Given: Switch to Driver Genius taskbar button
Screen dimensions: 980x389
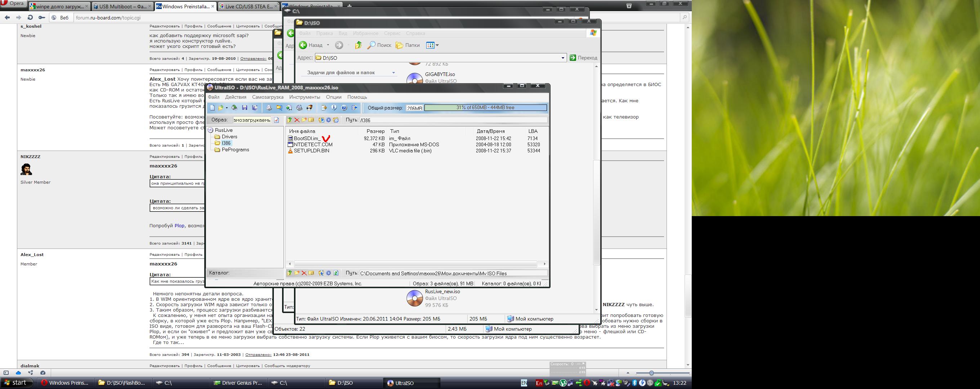Looking at the screenshot, I should [x=238, y=383].
